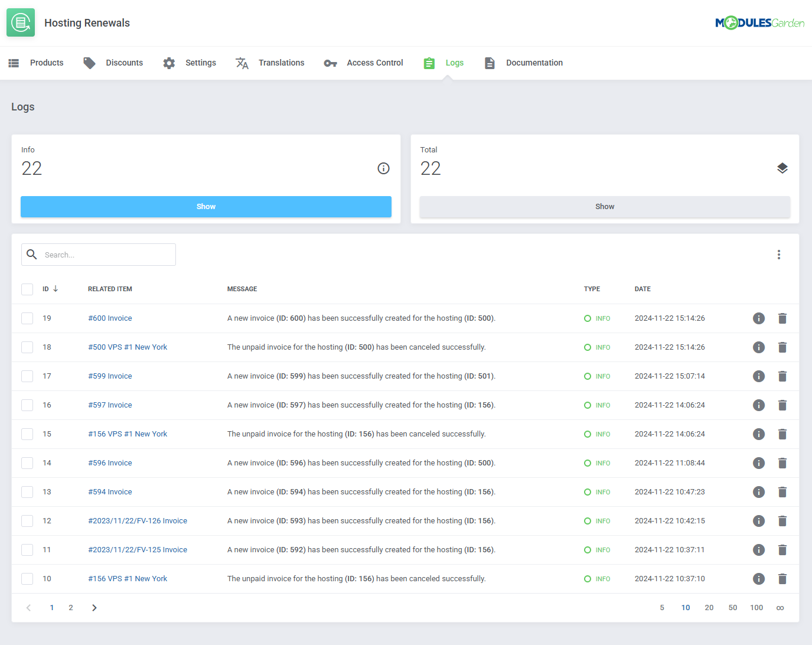Image resolution: width=812 pixels, height=645 pixels.
Task: Delete log entry 14
Action: (782, 463)
